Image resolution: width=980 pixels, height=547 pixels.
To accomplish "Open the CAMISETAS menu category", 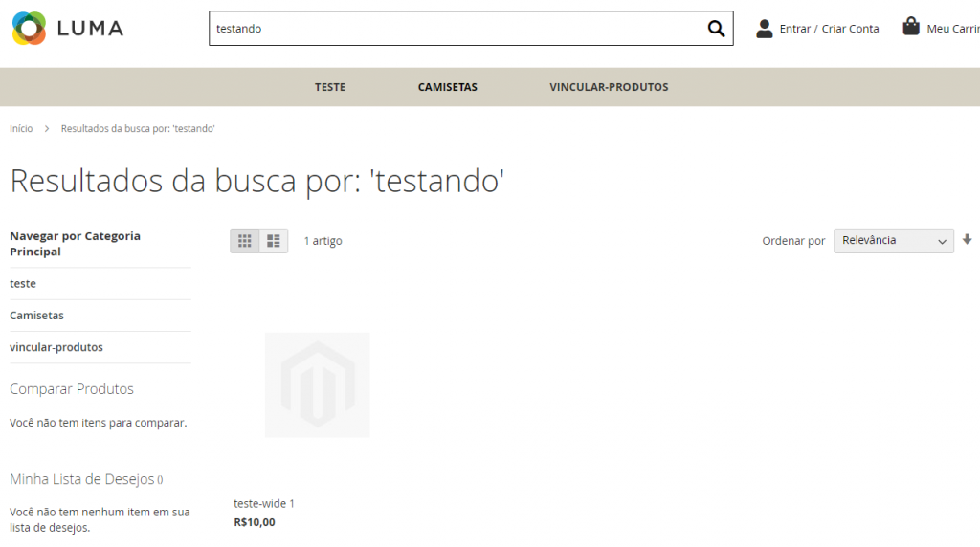I will [x=448, y=87].
